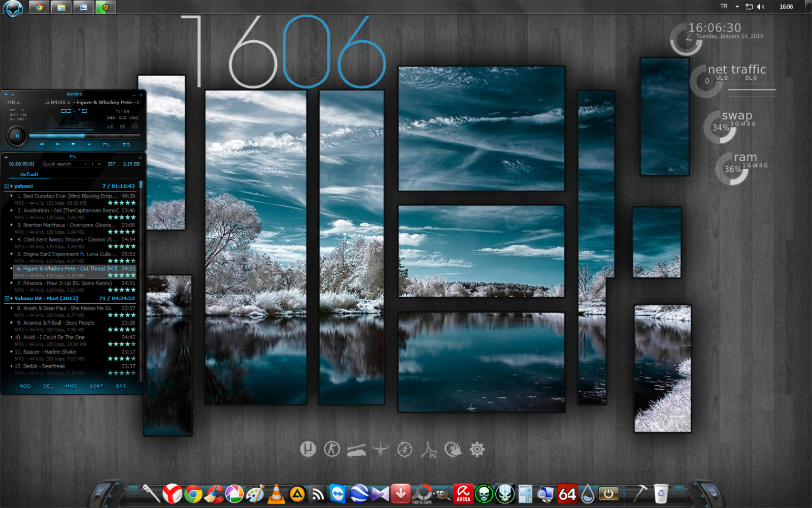Click the list button beside quick search

click(x=99, y=164)
